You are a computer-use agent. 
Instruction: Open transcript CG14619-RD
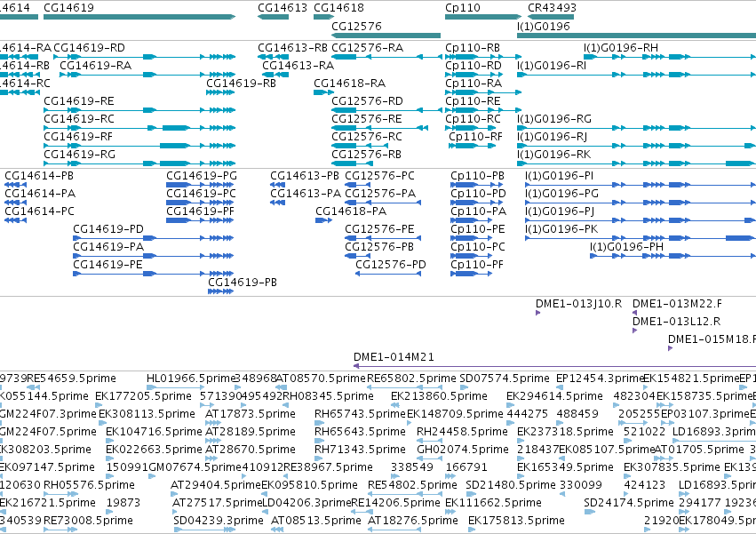(x=145, y=57)
